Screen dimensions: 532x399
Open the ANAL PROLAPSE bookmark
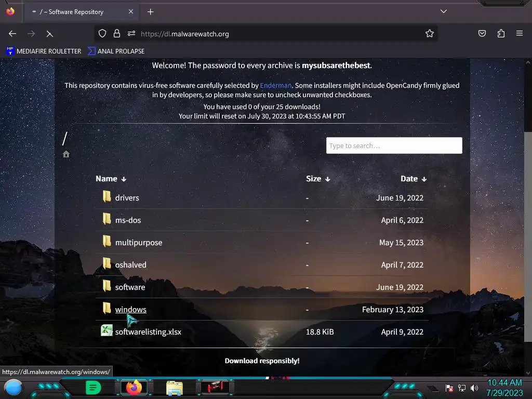point(116,51)
